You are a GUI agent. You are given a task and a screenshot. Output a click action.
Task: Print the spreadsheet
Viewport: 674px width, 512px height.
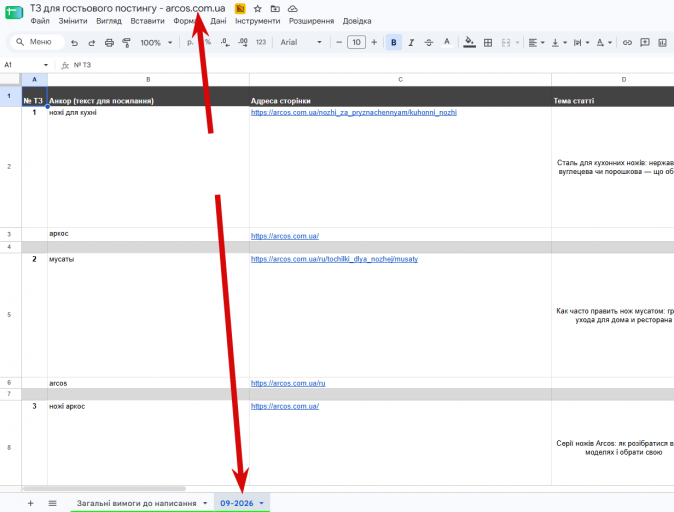click(109, 42)
